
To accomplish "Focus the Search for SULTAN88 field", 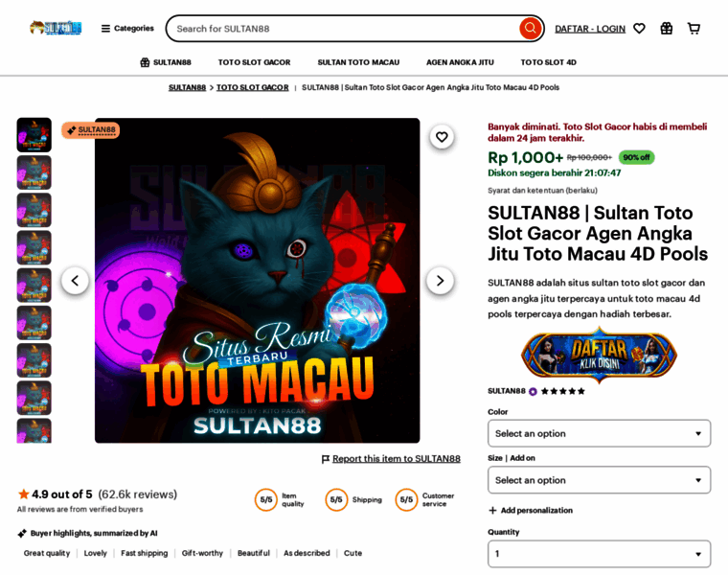I will [x=346, y=29].
